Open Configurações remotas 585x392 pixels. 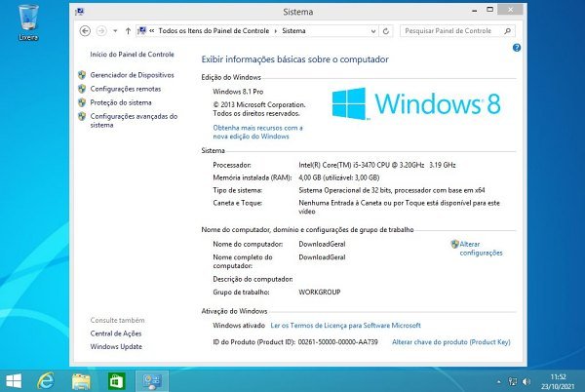click(126, 89)
